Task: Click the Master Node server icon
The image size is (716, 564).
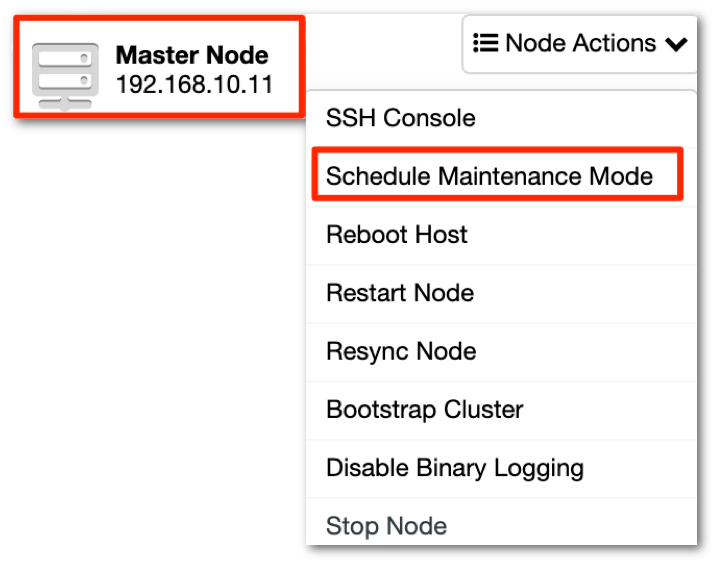Action: pos(65,77)
